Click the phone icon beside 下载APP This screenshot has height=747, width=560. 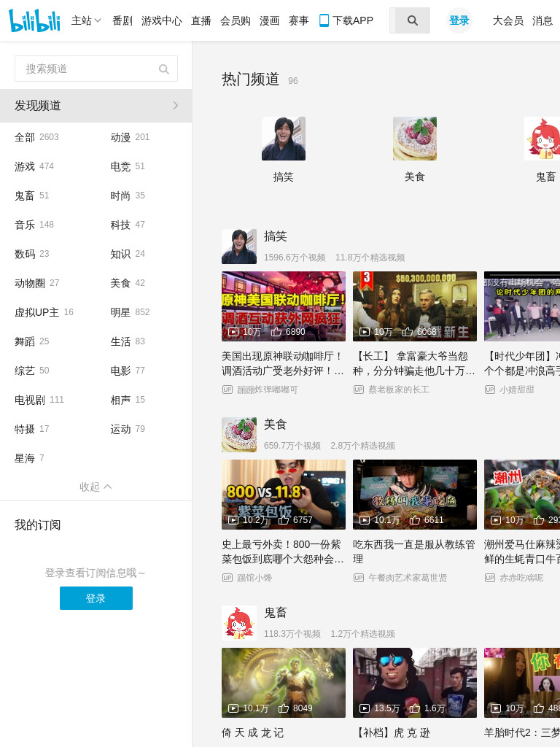[324, 20]
